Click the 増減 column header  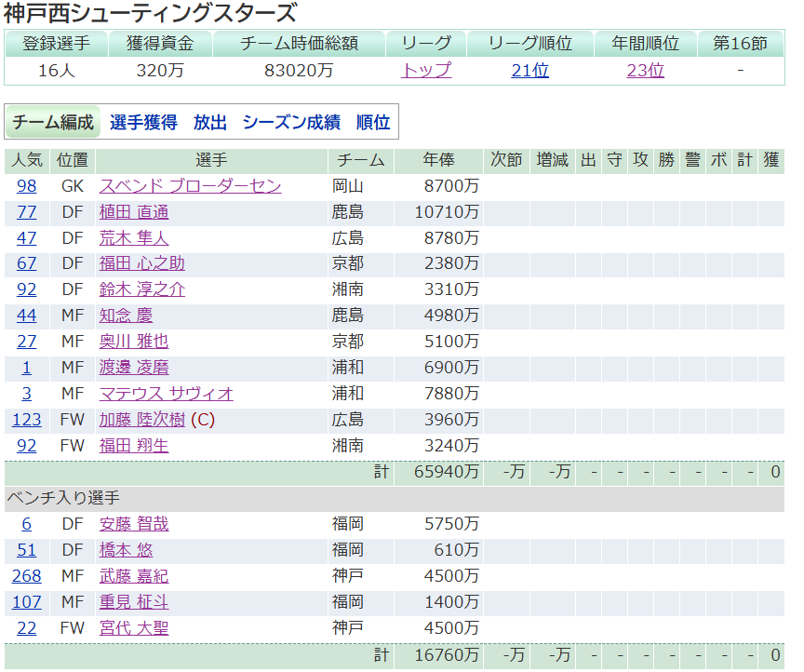[552, 161]
